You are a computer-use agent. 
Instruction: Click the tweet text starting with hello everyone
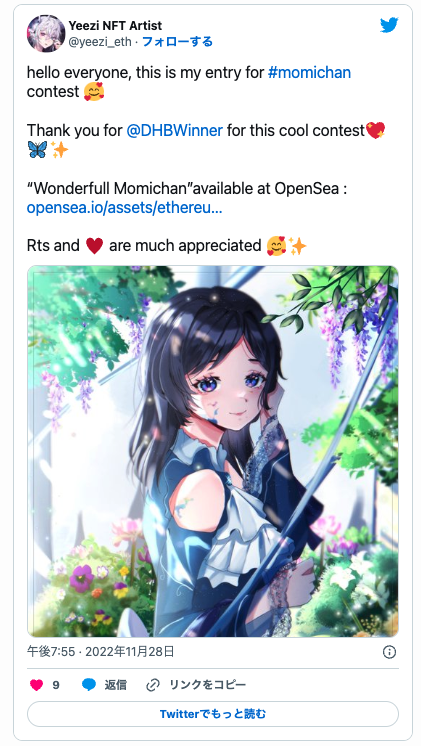189,82
